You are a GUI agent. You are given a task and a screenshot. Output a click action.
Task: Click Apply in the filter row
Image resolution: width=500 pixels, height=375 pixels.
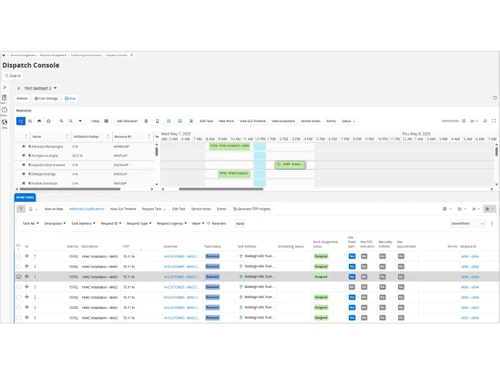(x=240, y=224)
